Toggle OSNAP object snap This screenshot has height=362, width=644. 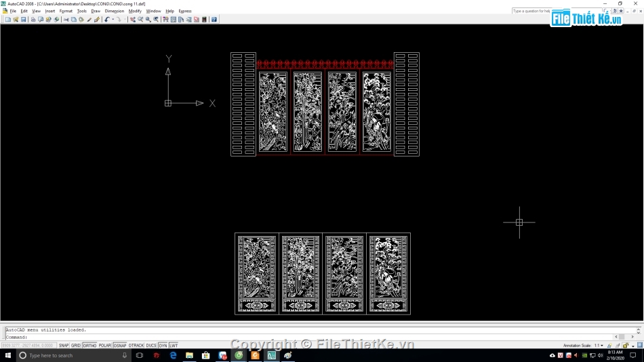(120, 346)
